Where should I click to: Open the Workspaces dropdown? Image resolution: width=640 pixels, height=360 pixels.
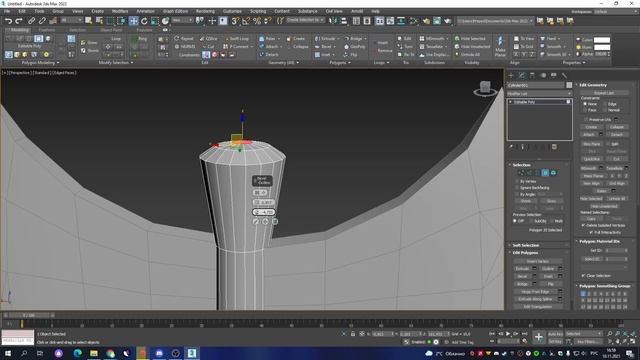(x=614, y=11)
